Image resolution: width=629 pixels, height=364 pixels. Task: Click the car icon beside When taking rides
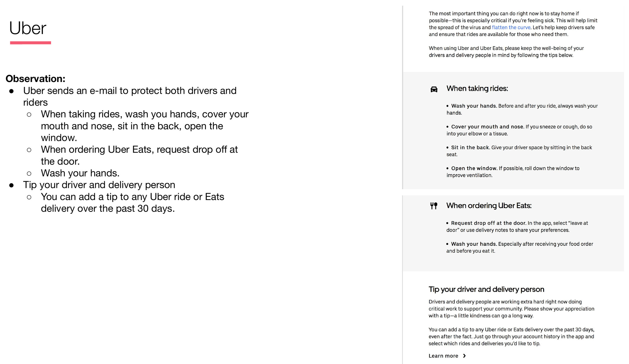click(434, 89)
